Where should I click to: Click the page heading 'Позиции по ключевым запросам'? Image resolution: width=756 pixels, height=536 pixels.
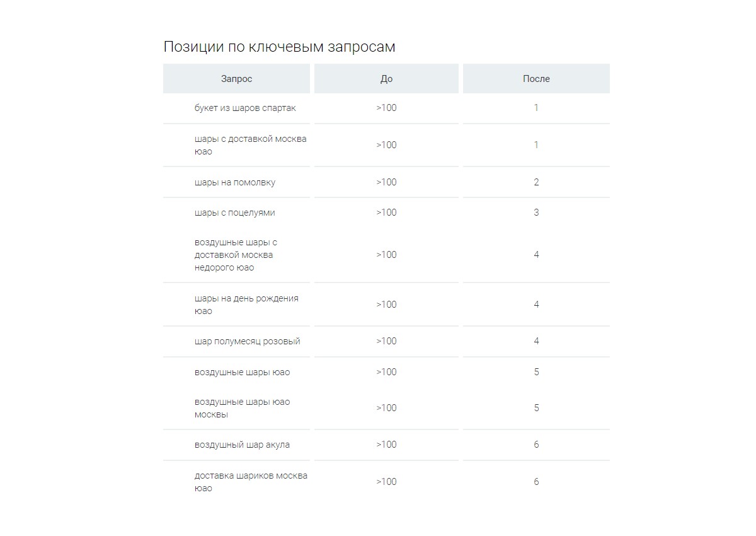(x=279, y=47)
